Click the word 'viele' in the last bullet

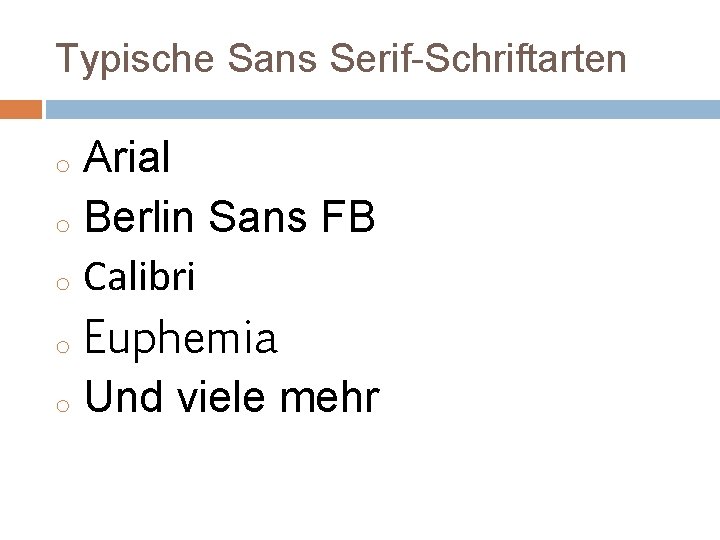tap(222, 396)
